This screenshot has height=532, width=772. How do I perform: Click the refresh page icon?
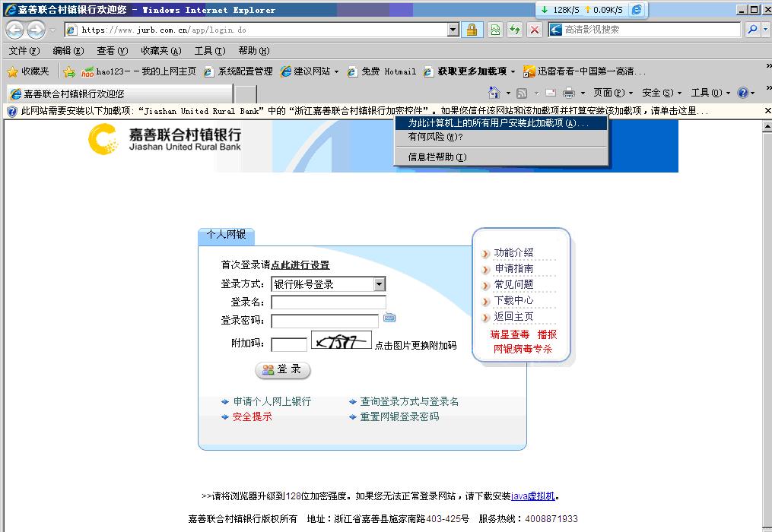click(515, 30)
